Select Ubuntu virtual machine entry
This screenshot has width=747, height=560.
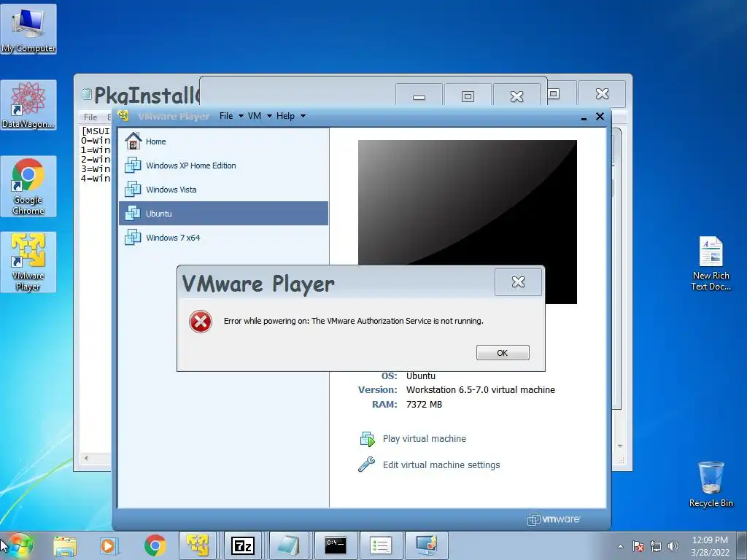(x=223, y=214)
